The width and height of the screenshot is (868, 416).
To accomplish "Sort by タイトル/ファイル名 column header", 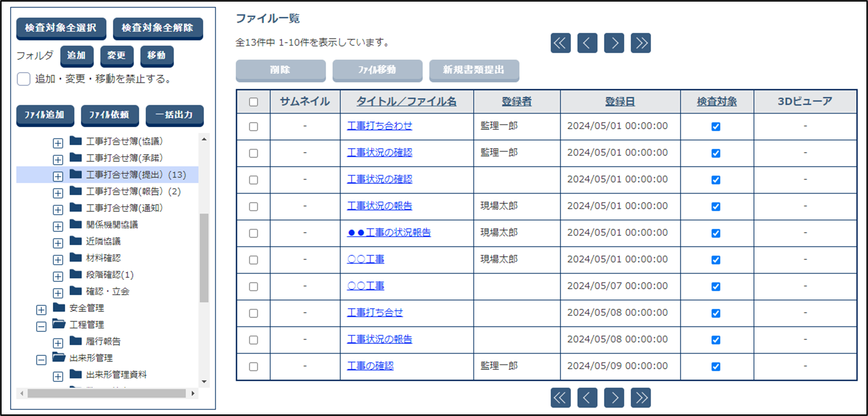I will click(x=406, y=101).
